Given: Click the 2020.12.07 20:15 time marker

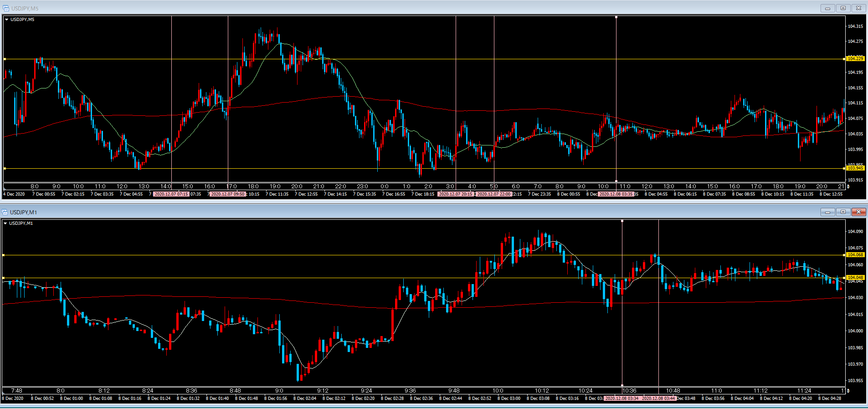Looking at the screenshot, I should [x=455, y=194].
